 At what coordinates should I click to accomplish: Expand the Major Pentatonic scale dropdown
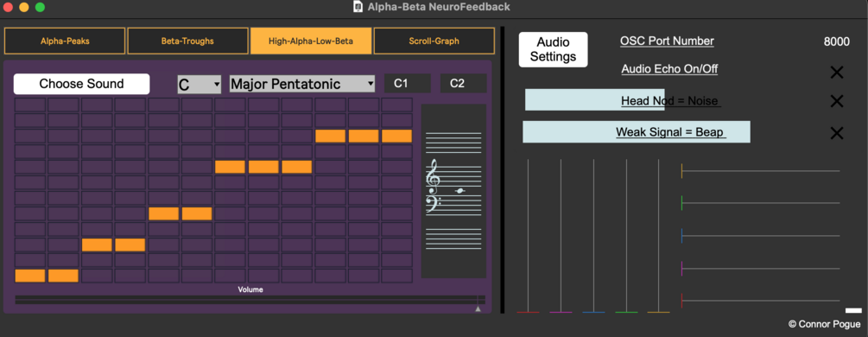click(x=302, y=85)
